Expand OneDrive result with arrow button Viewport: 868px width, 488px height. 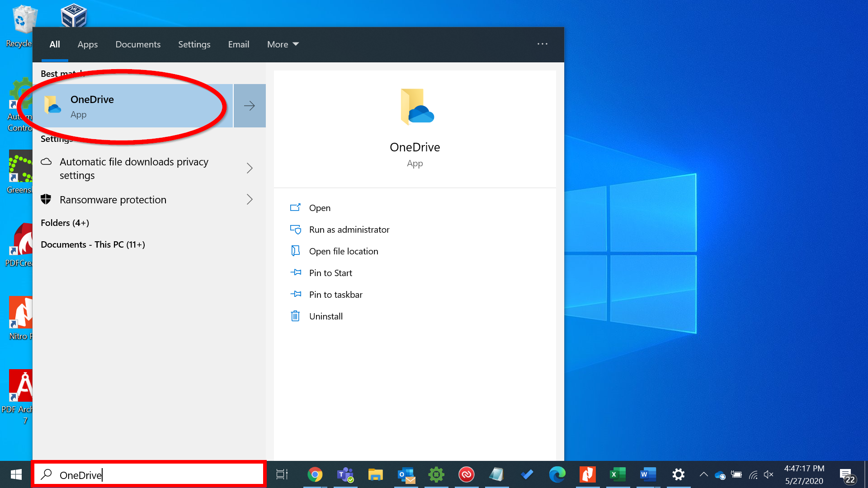pos(250,106)
